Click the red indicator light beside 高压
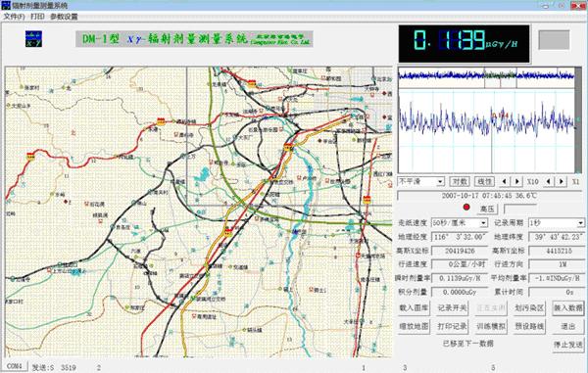This screenshot has height=373, width=588. [466, 208]
